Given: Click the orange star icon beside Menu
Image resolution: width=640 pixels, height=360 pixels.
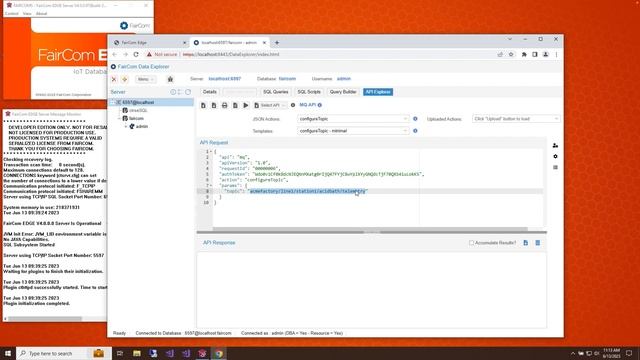Looking at the screenshot, I should [125, 79].
